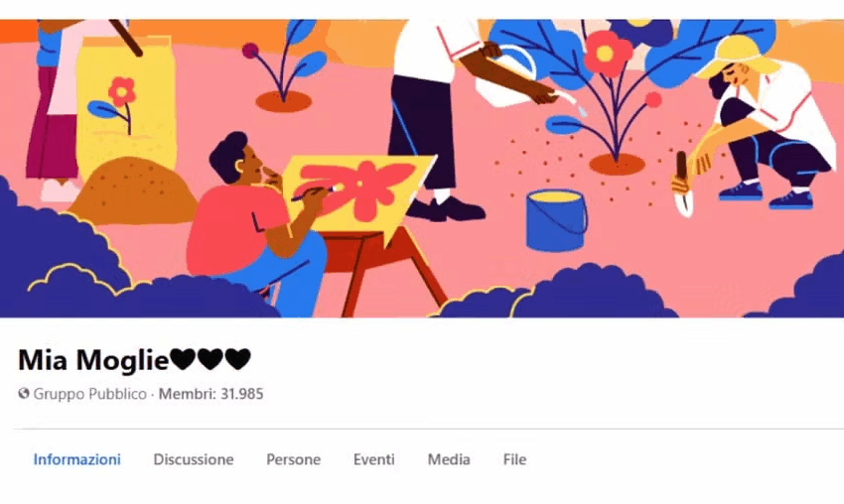Click the last black heart emoji
844x504 pixels.
click(x=238, y=359)
